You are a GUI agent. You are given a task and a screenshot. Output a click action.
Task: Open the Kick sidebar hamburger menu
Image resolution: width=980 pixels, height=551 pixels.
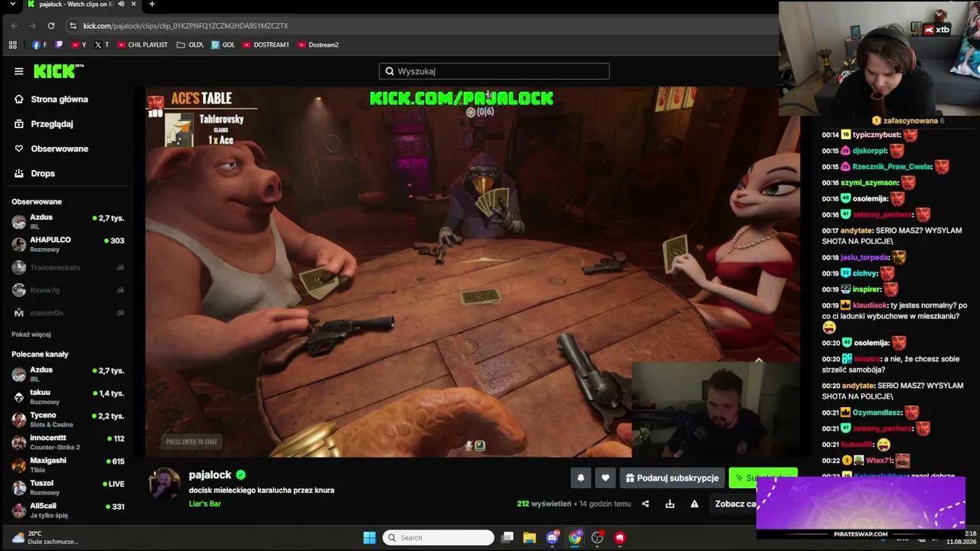19,71
